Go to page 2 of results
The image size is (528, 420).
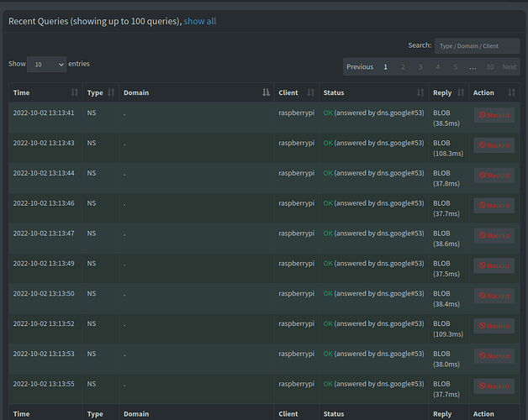[x=403, y=66]
